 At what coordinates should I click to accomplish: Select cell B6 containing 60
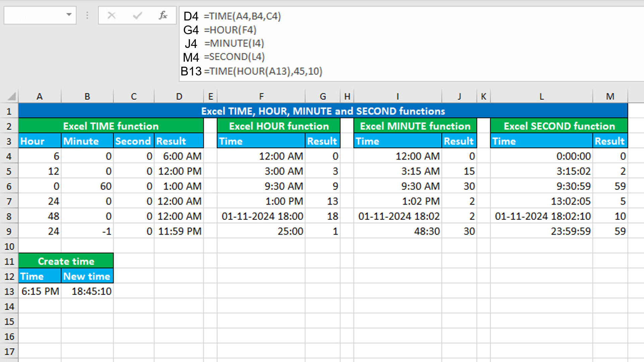click(87, 186)
